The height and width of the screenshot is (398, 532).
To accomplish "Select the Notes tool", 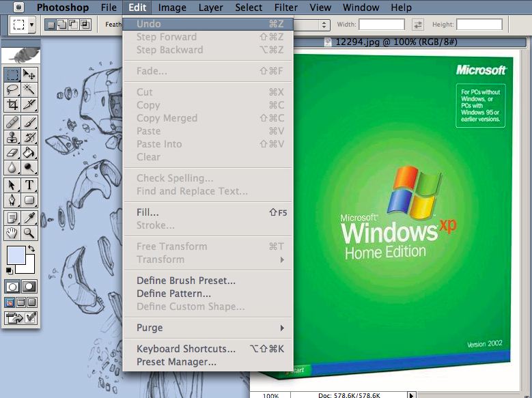I will [12, 218].
